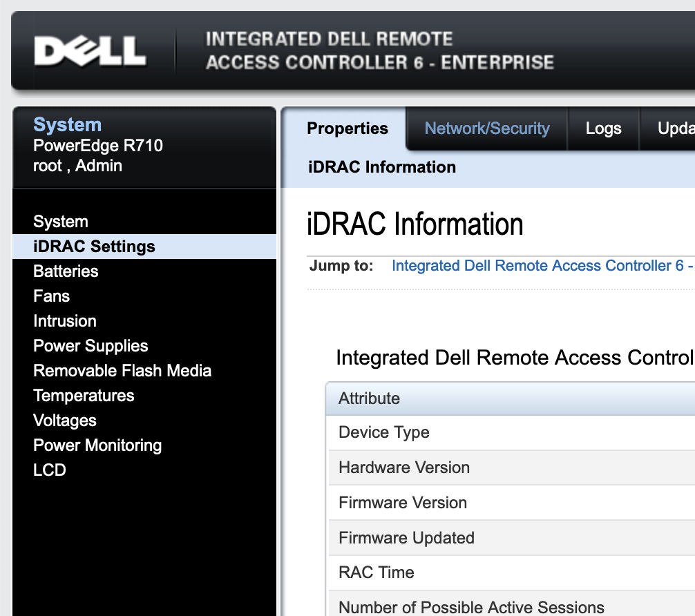Open System in the sidebar tree

coord(61,222)
